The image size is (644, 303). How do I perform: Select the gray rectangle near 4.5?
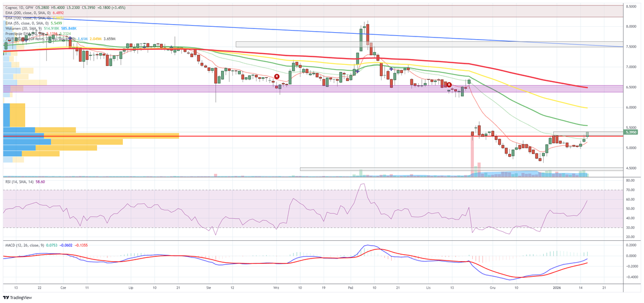tap(462, 169)
